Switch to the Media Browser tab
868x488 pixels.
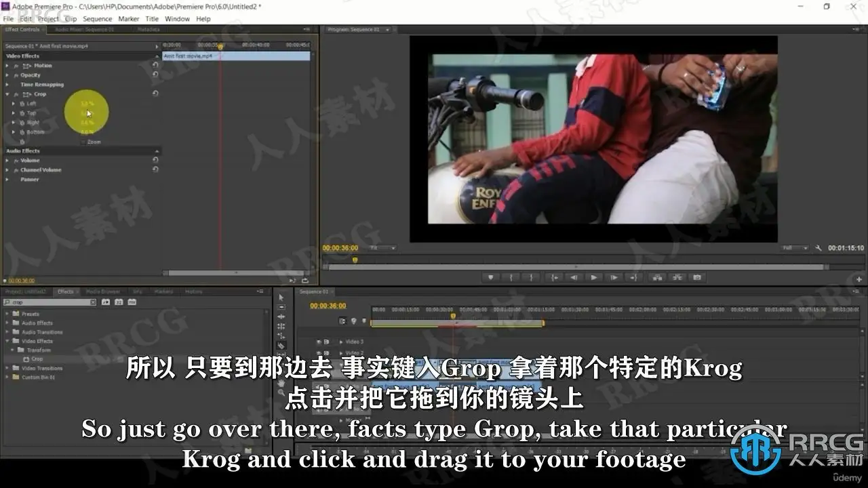pos(102,291)
